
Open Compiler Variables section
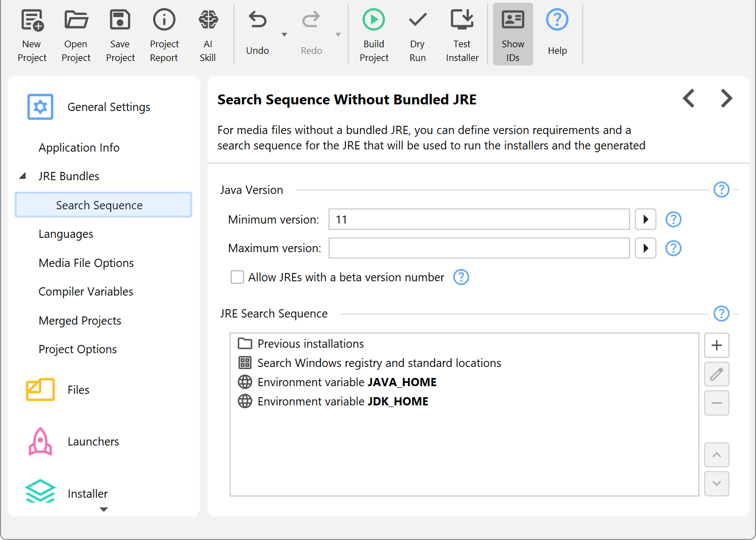[86, 292]
